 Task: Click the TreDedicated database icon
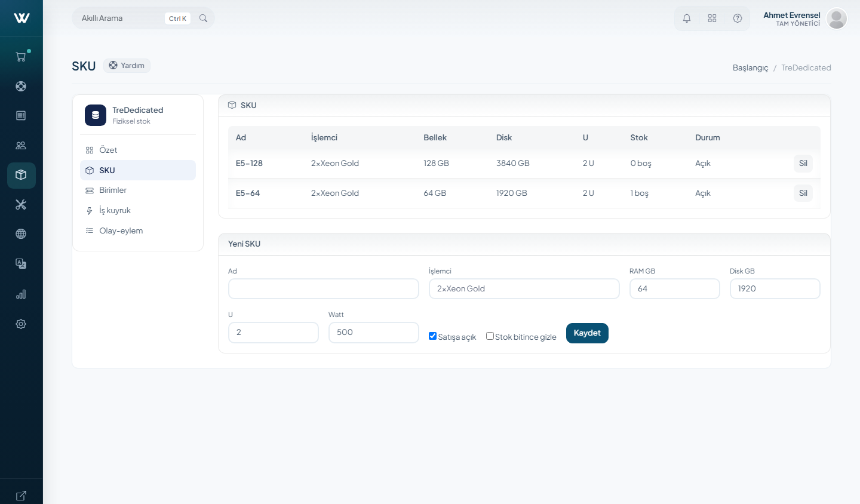click(96, 115)
